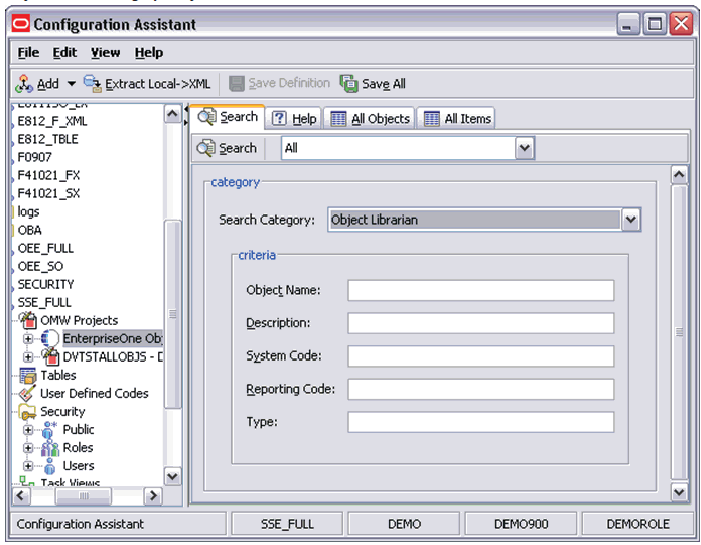The height and width of the screenshot is (545, 701).
Task: Click the SSE_FULL status bar cell
Action: click(x=287, y=524)
